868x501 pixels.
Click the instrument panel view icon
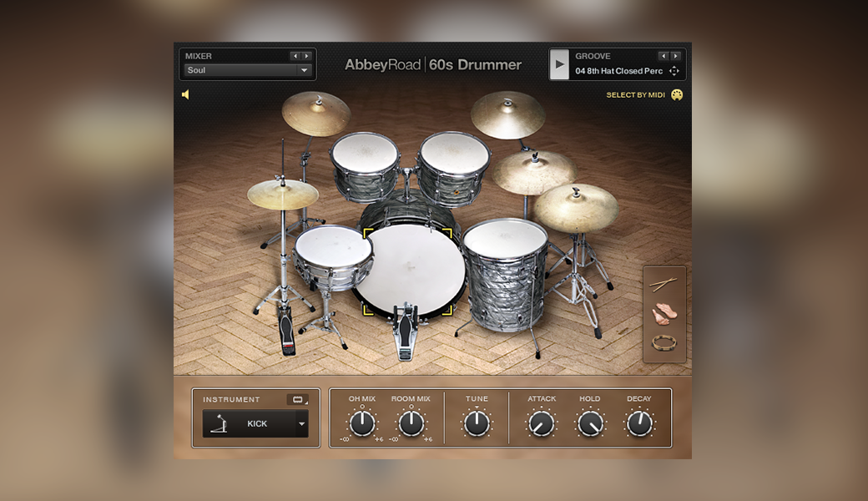298,399
